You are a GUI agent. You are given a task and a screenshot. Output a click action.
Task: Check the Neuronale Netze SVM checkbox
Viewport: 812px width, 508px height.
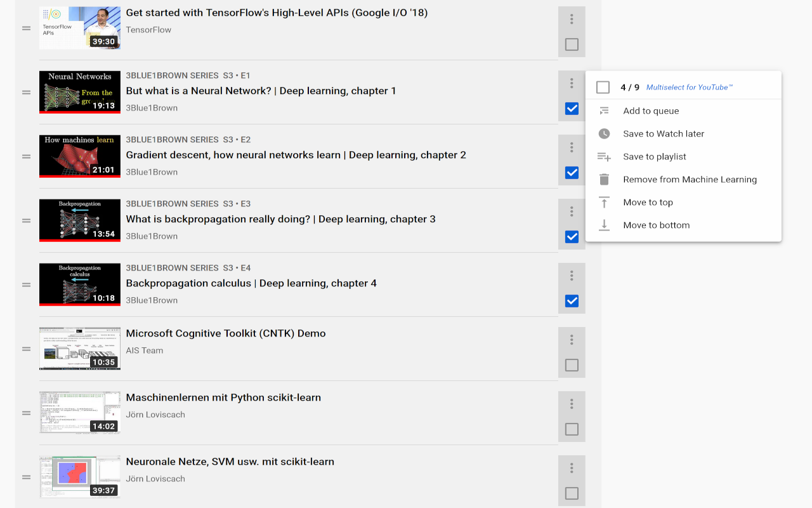pyautogui.click(x=572, y=493)
